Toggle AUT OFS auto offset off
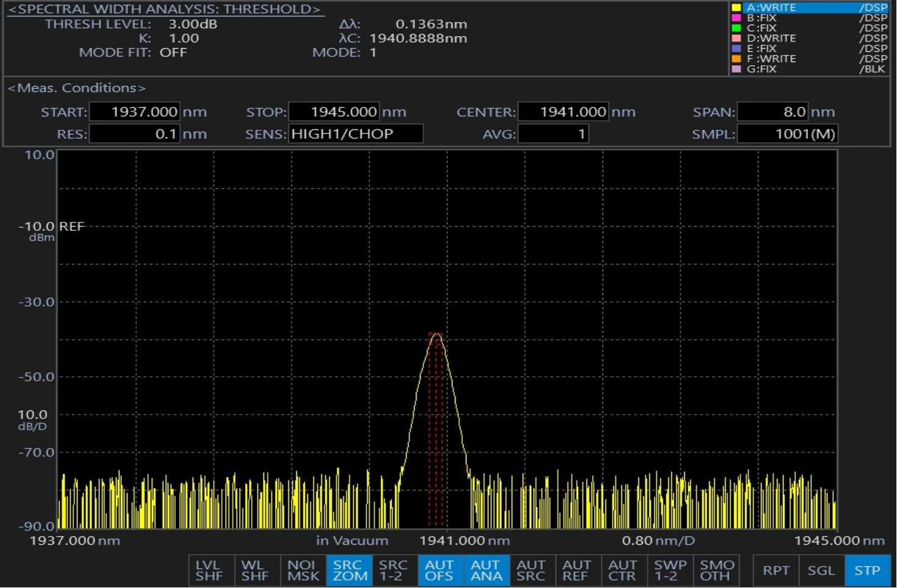The image size is (897, 588). 440,570
